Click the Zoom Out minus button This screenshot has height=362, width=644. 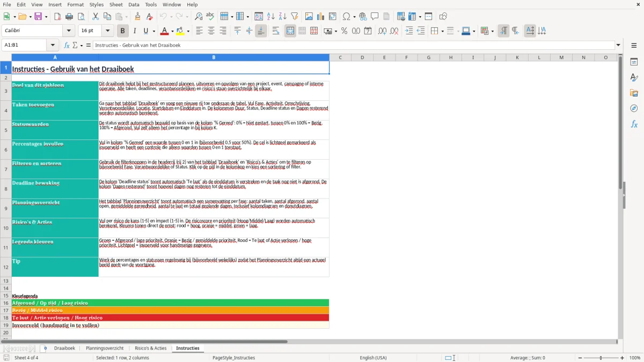coord(580,358)
